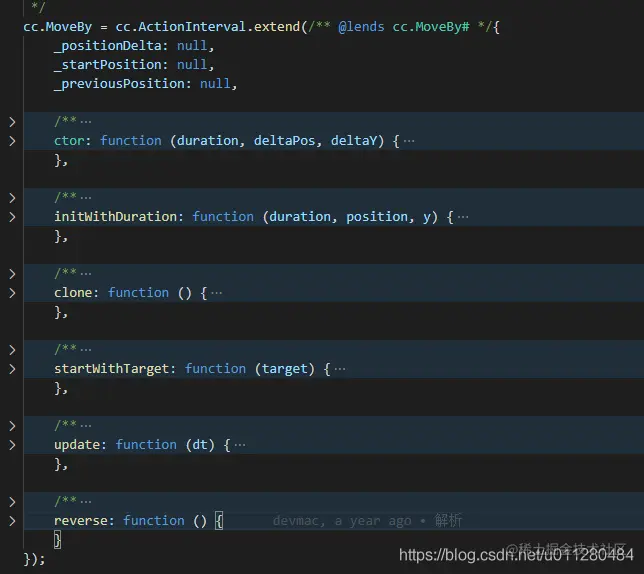Click the ctor property name
The image size is (644, 574).
[69, 141]
